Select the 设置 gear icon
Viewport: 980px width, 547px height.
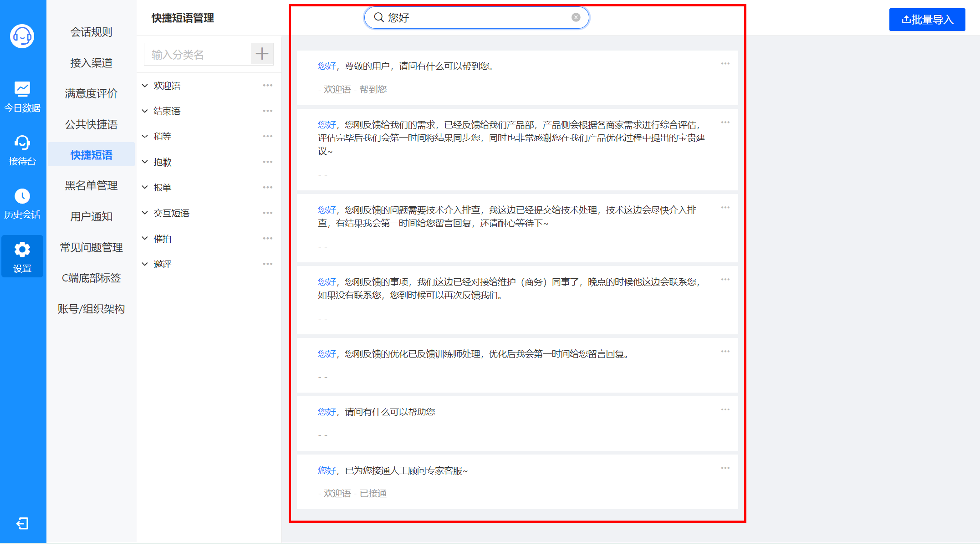point(22,249)
